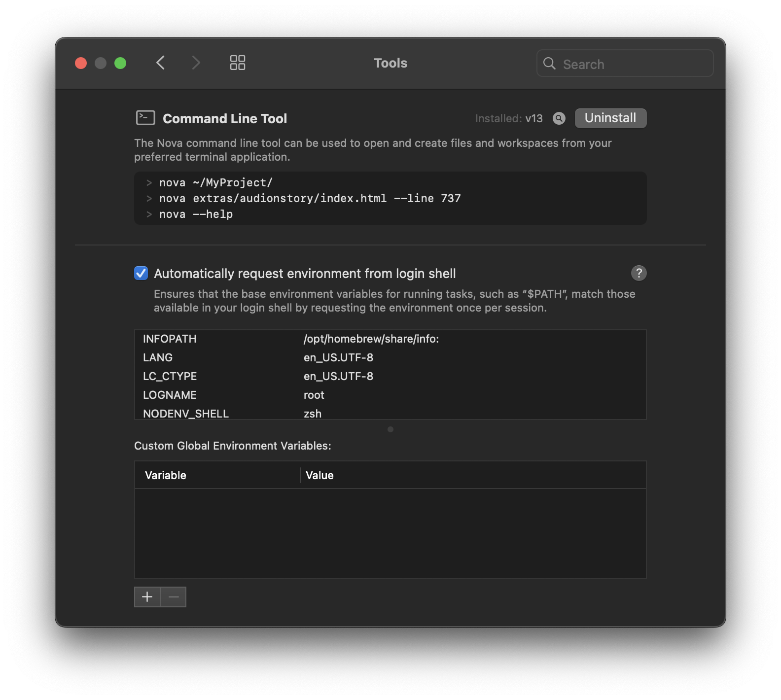Select the LOGNAME variable row
Viewport: 781px width, 700px height.
coord(390,395)
